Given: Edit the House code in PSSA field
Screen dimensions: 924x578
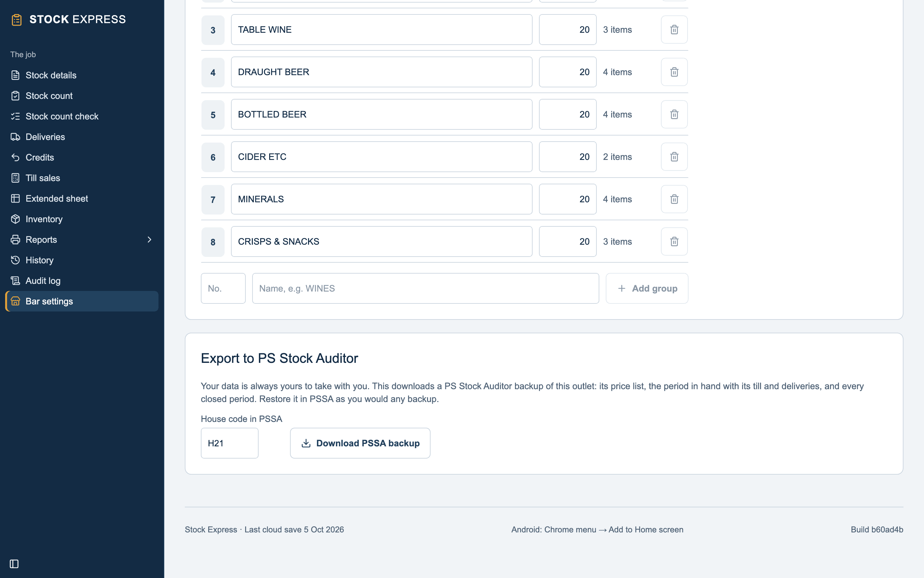Looking at the screenshot, I should 229,443.
